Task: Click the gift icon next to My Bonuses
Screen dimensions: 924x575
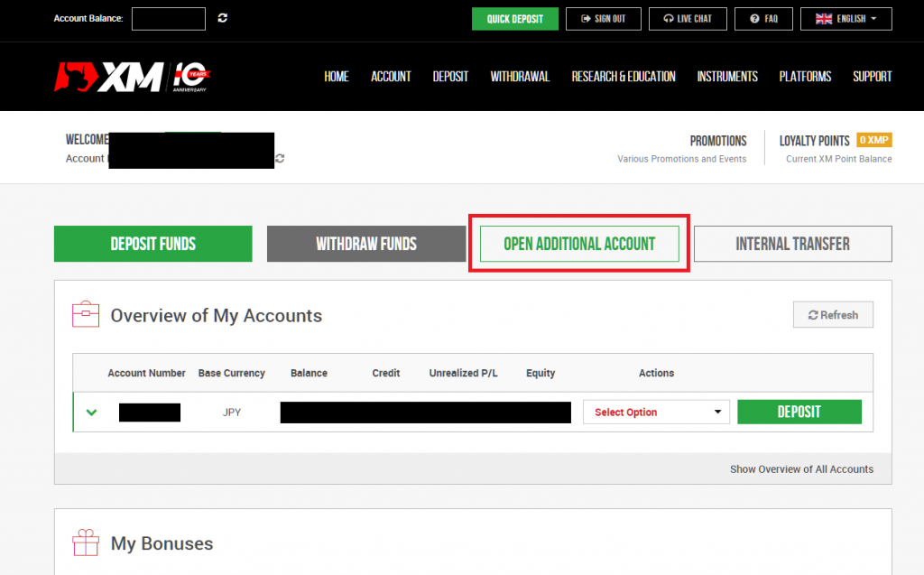Action: tap(86, 543)
